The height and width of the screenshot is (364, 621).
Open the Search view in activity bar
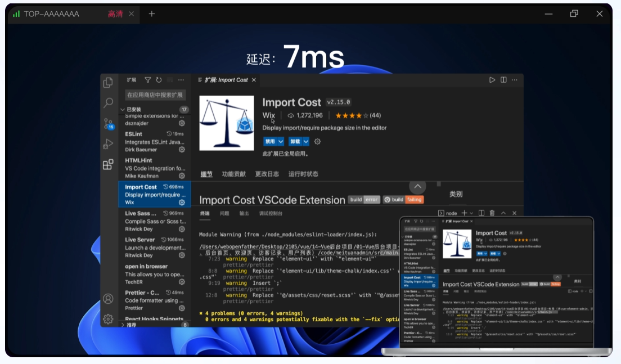(x=108, y=103)
